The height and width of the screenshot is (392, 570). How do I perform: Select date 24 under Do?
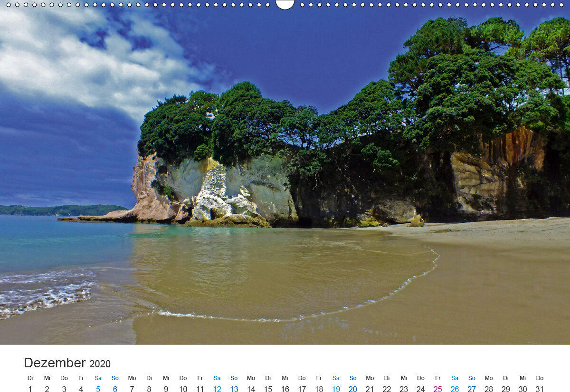tap(421, 389)
